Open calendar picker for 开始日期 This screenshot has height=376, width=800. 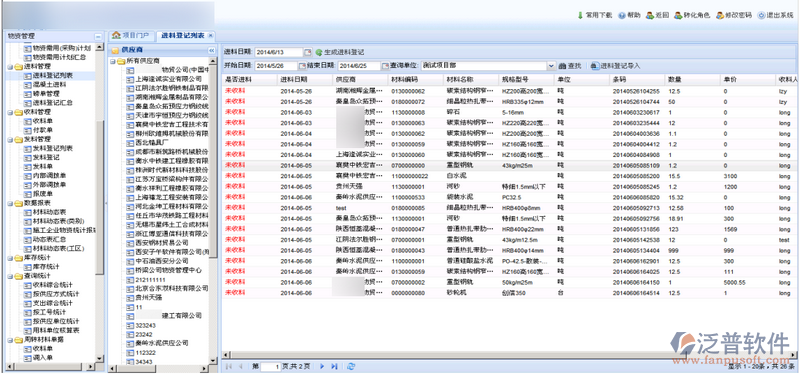pos(302,66)
